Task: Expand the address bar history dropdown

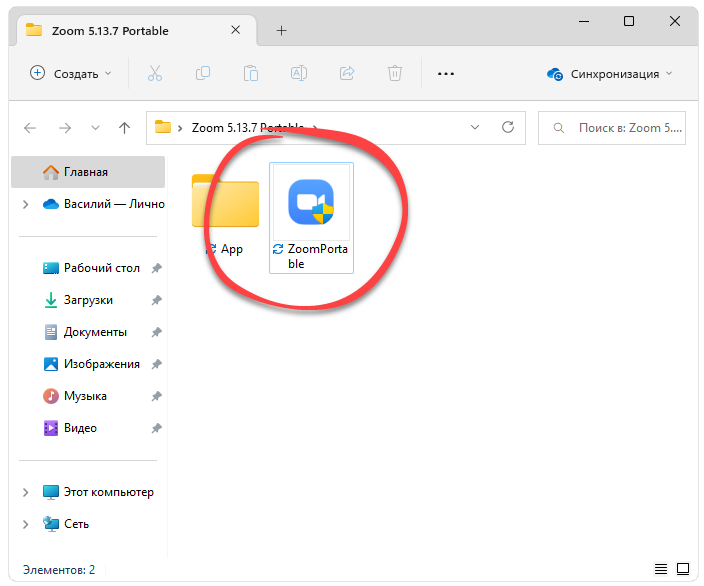Action: tap(475, 128)
